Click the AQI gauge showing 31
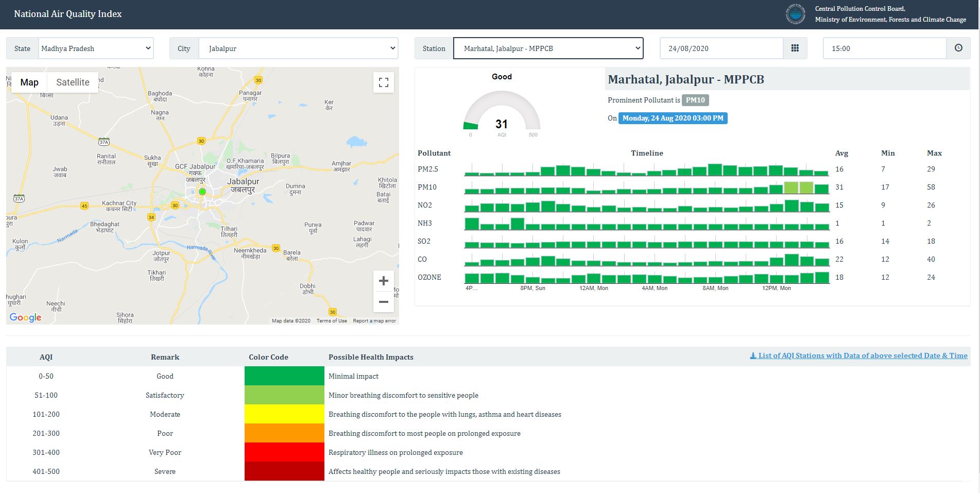 point(502,114)
